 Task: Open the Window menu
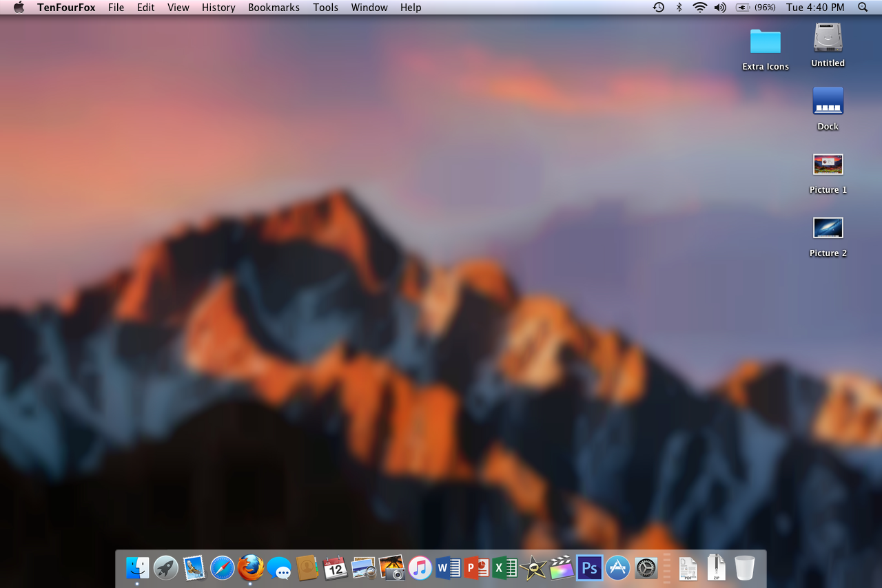coord(369,8)
